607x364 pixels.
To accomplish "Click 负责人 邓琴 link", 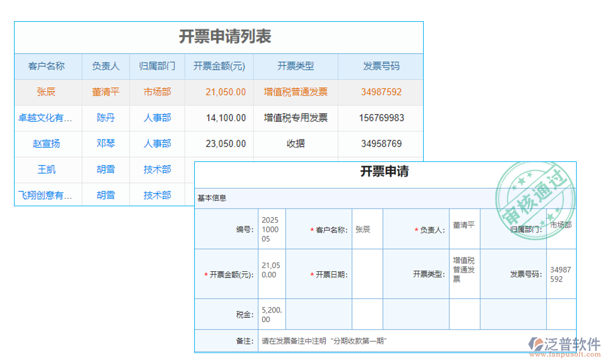I will click(106, 144).
